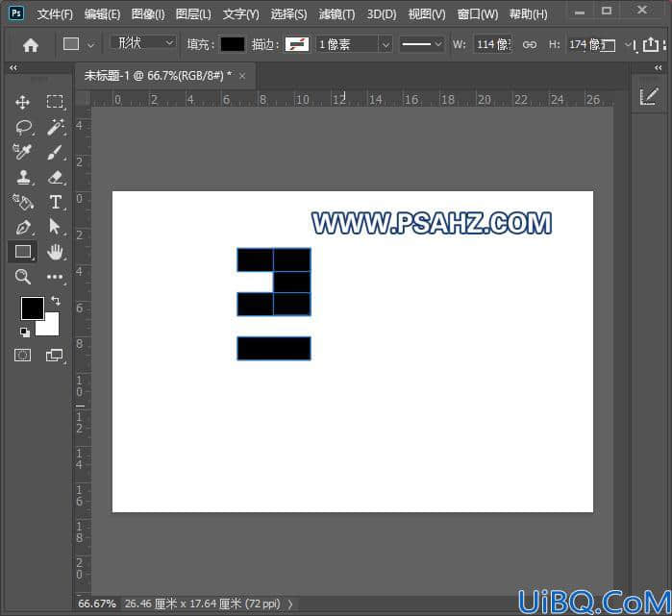
Task: Select the Clone Stamp tool
Action: tap(23, 177)
